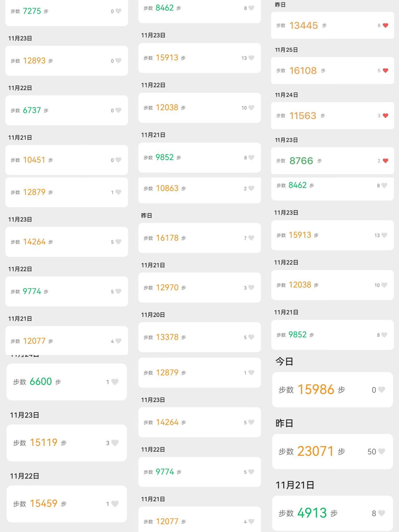The image size is (399, 532).
Task: Click the gray heart next to 6737 steps
Action: [x=118, y=110]
